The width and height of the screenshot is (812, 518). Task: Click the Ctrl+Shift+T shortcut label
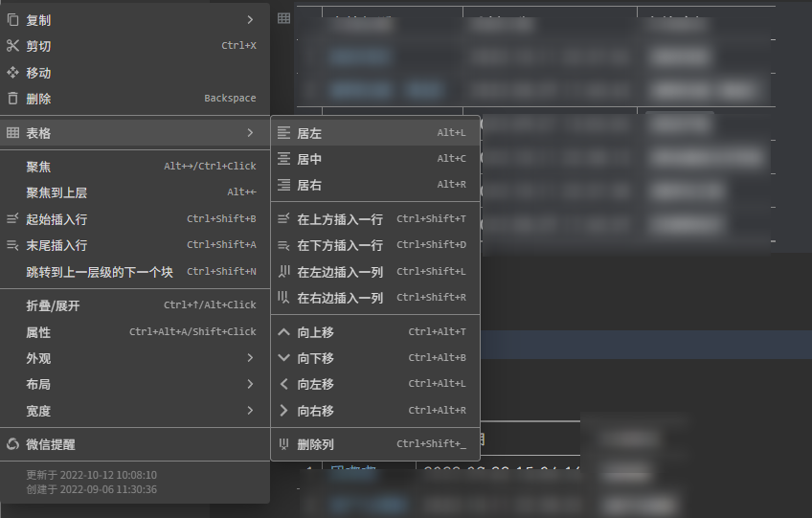(x=431, y=218)
